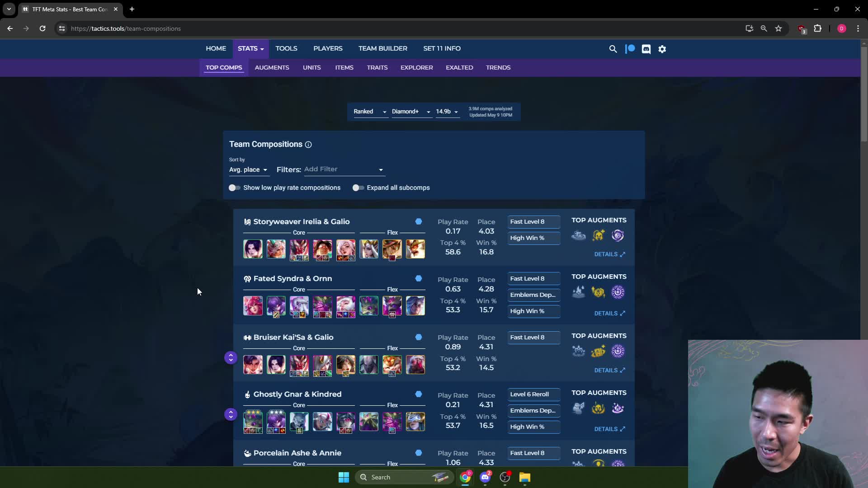Viewport: 868px width, 488px height.
Task: Toggle Expand all subcomps switch
Action: pos(358,188)
